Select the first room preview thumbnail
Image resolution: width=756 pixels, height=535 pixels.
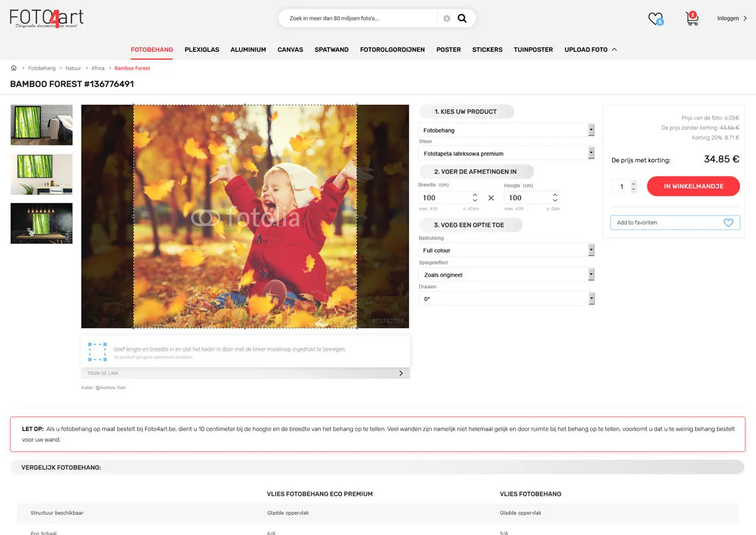[x=42, y=125]
